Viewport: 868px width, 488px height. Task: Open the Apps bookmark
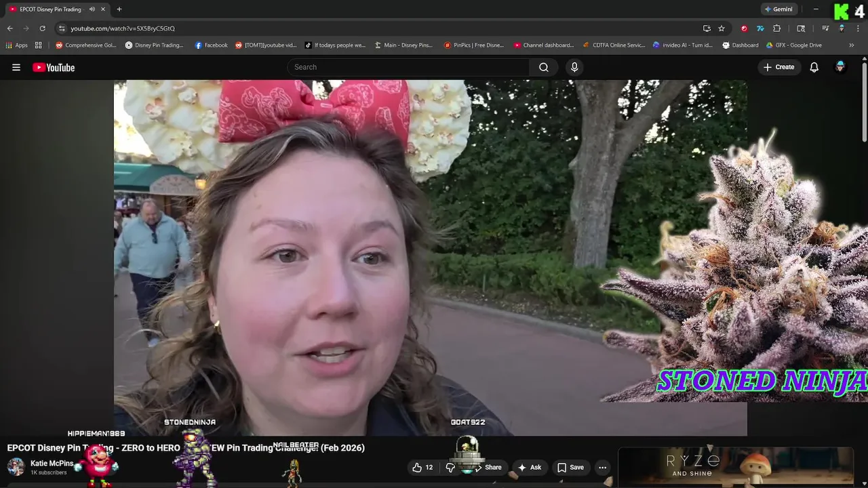click(x=16, y=45)
